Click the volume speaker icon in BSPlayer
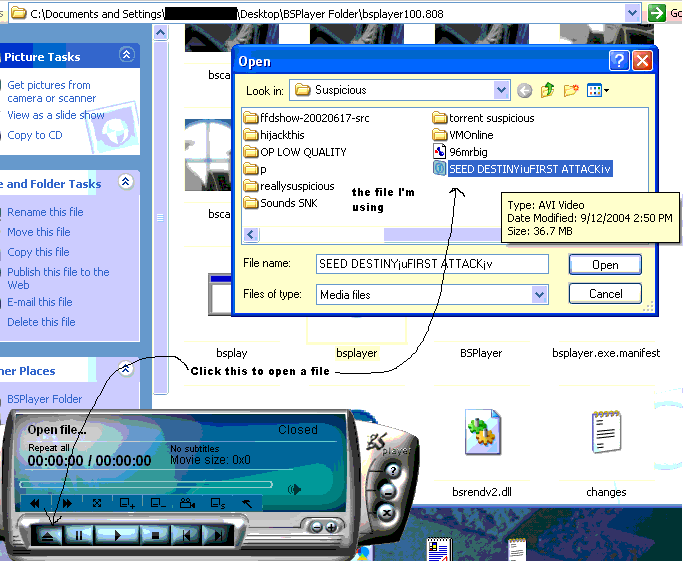This screenshot has width=683, height=561. [294, 490]
